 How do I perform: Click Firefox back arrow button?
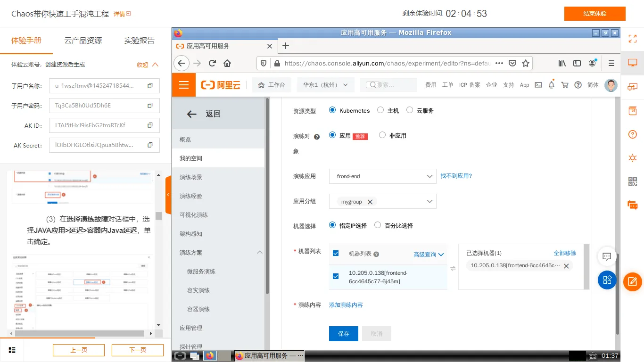pos(182,63)
